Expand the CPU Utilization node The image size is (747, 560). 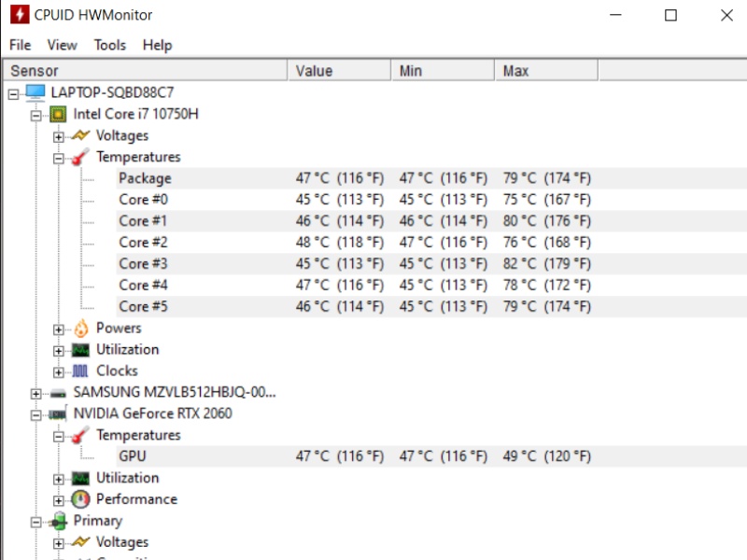[x=58, y=351]
